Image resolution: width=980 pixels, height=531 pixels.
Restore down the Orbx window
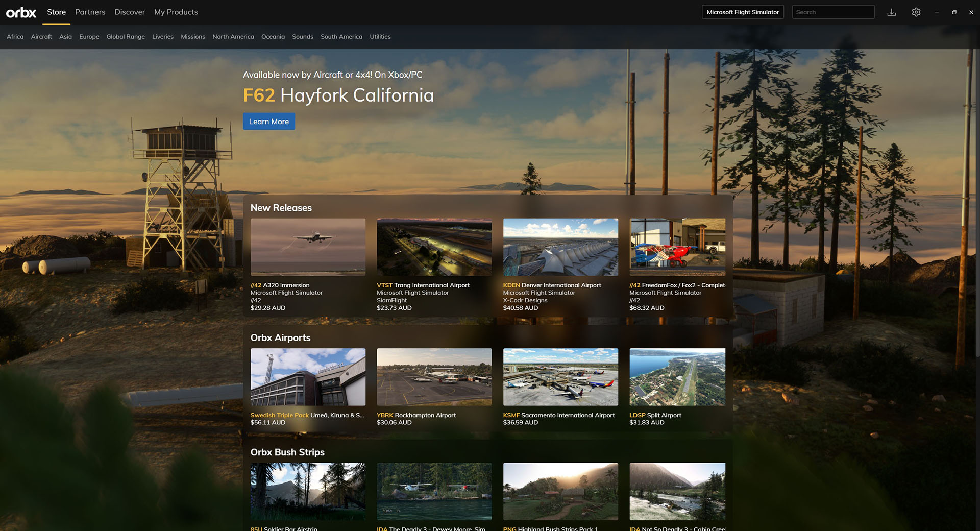coord(954,12)
